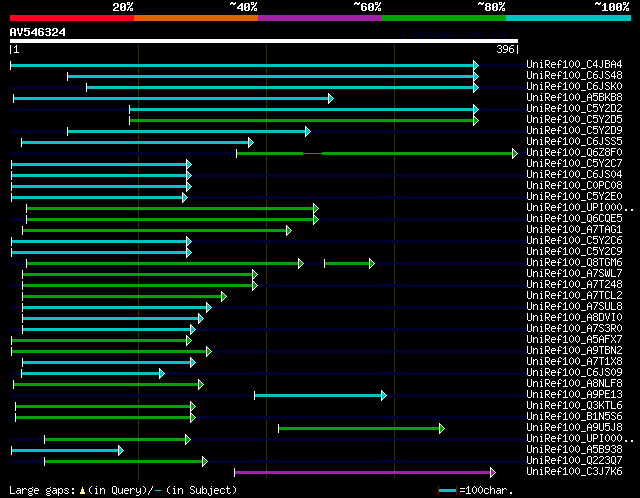The height and width of the screenshot is (498, 640).
Task: Click the UniRef100_Q6Z8F0 label
Action: tap(574, 153)
